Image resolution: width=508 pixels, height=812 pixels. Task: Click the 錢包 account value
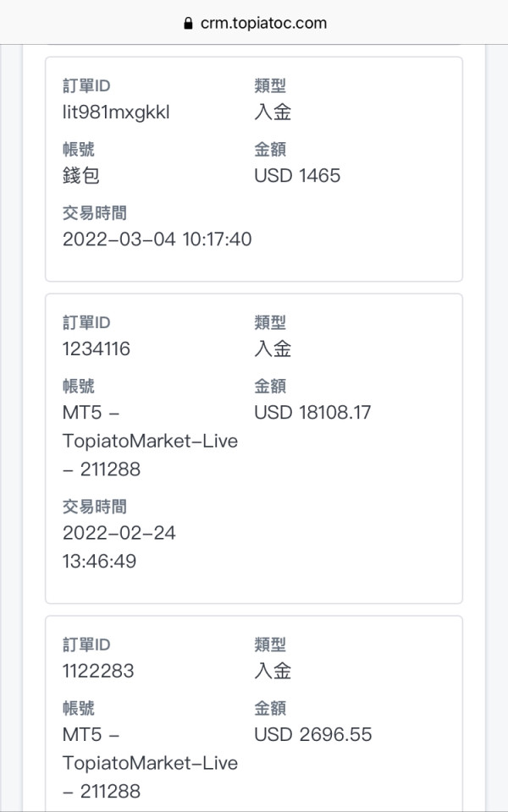tap(81, 175)
